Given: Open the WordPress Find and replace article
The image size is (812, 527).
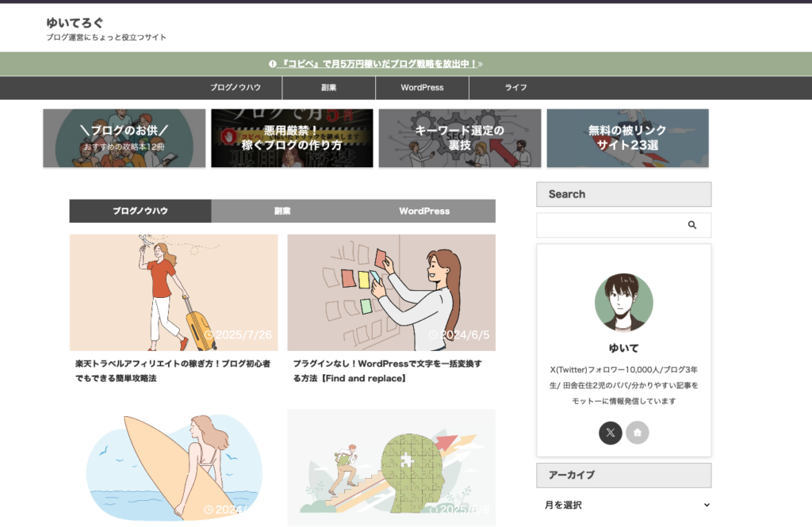Looking at the screenshot, I should click(x=387, y=371).
